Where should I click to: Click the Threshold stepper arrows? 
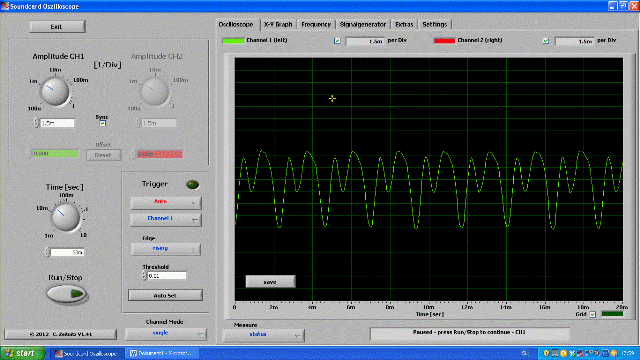click(x=144, y=276)
